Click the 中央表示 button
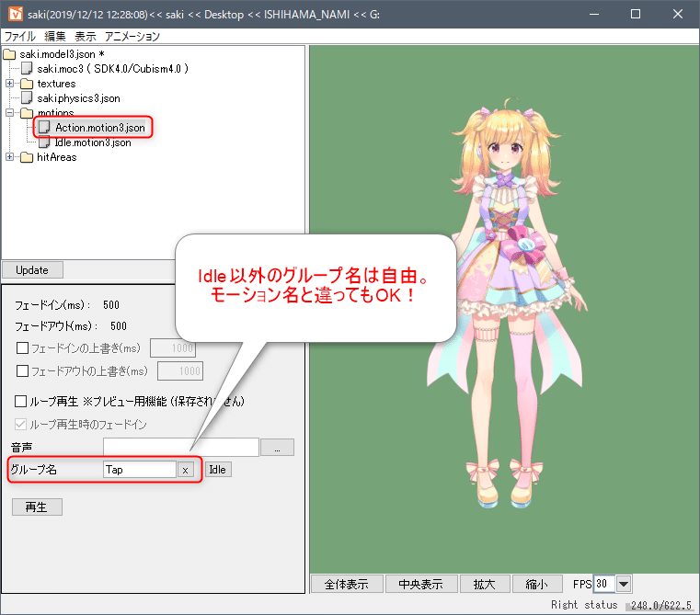Viewport: 700px width, 615px height. point(421,584)
